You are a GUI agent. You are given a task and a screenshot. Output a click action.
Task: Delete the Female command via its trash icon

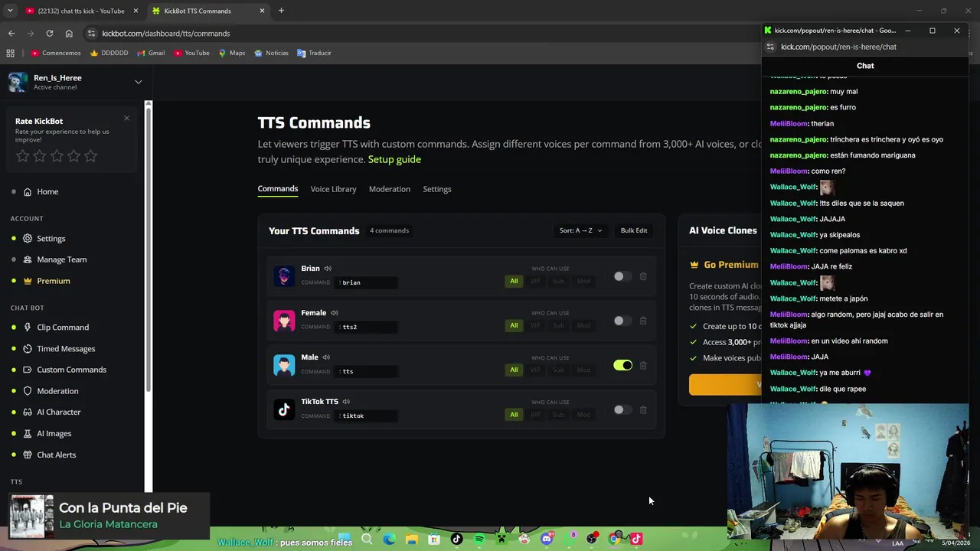[x=643, y=321]
